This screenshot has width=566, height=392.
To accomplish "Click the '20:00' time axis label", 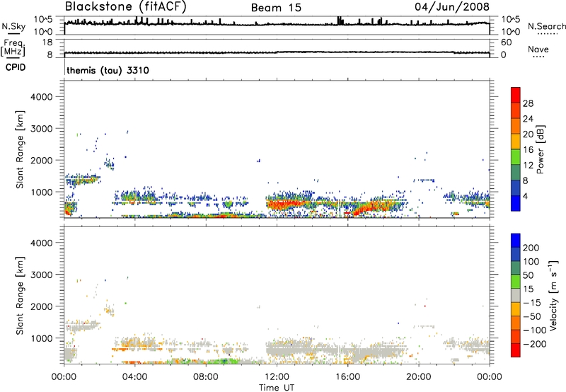I will pyautogui.click(x=418, y=377).
